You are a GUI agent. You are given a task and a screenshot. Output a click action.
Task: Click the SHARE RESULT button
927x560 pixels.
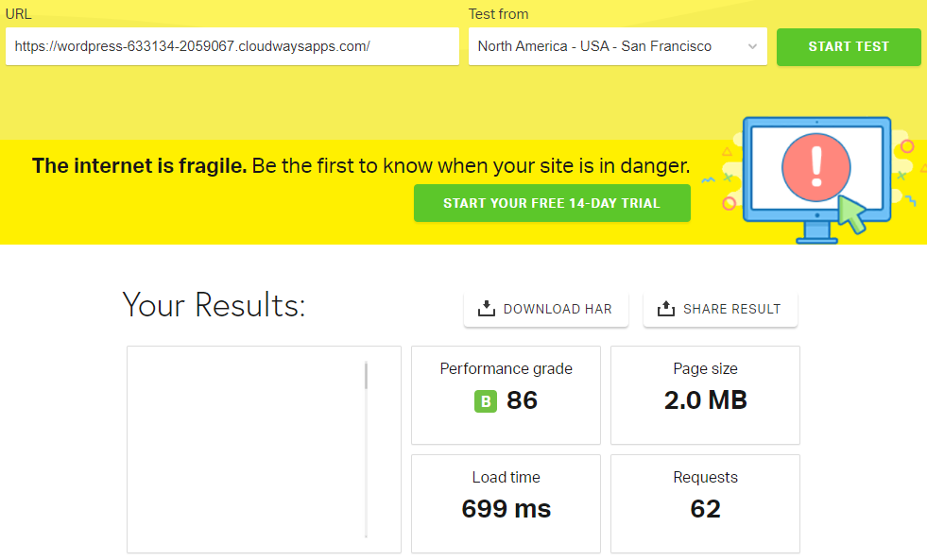coord(720,308)
